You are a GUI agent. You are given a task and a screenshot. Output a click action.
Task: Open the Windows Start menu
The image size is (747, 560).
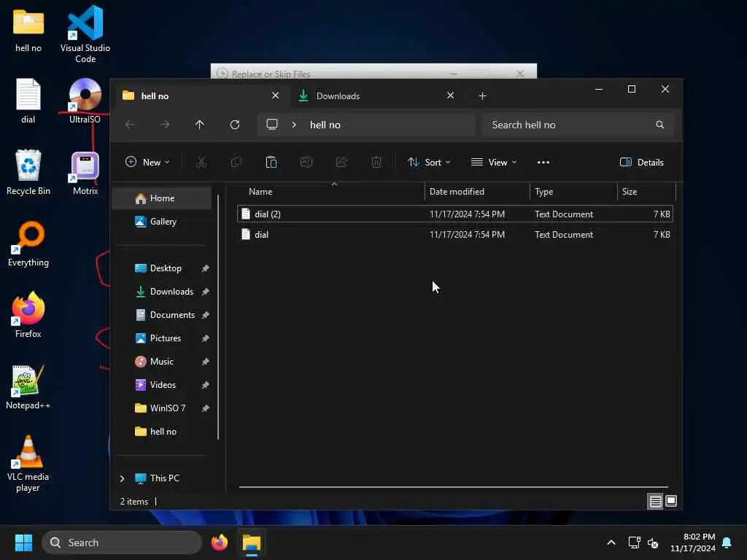[23, 542]
